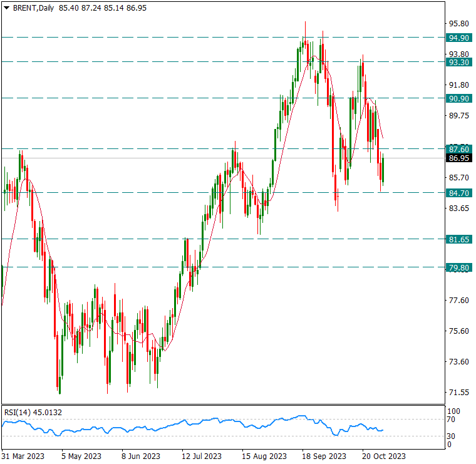Viewport: 476px width, 464px height.
Task: Select the 77.60 price axis value
Action: pyautogui.click(x=459, y=300)
